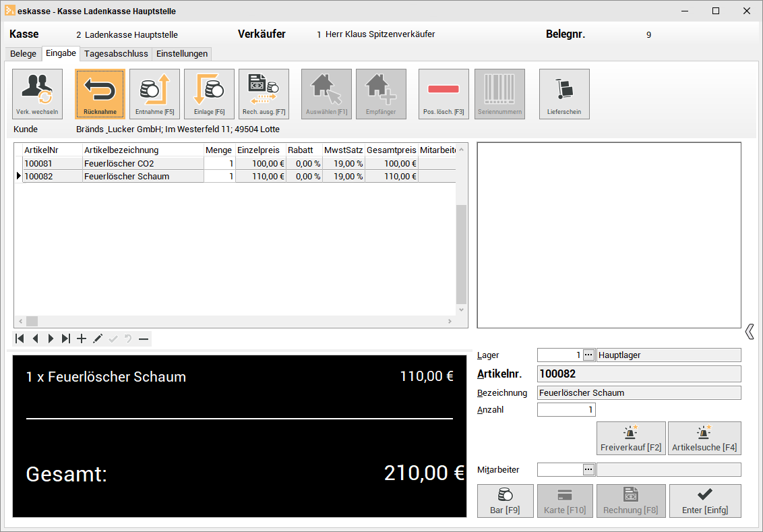Image resolution: width=763 pixels, height=532 pixels.
Task: Click the table scroll-left arrow
Action: (20, 321)
